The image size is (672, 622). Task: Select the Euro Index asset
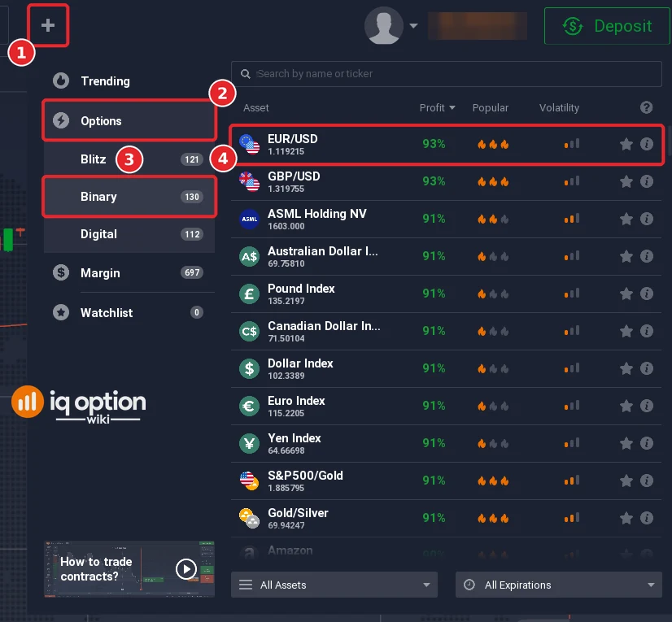446,406
